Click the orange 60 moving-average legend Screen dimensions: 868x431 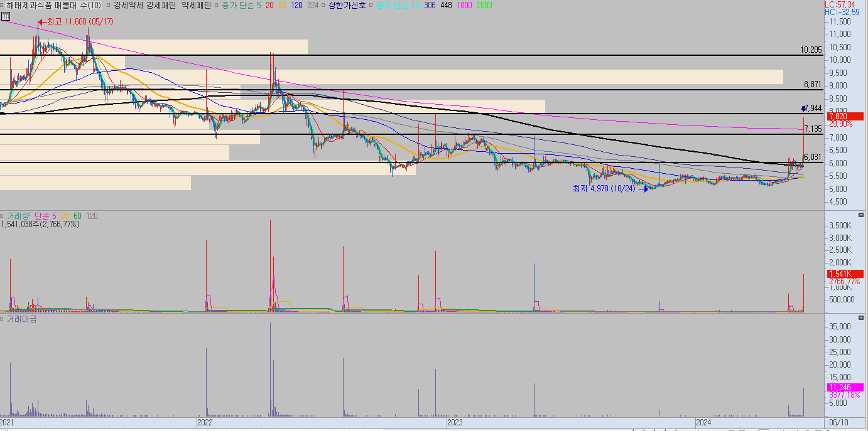point(282,5)
